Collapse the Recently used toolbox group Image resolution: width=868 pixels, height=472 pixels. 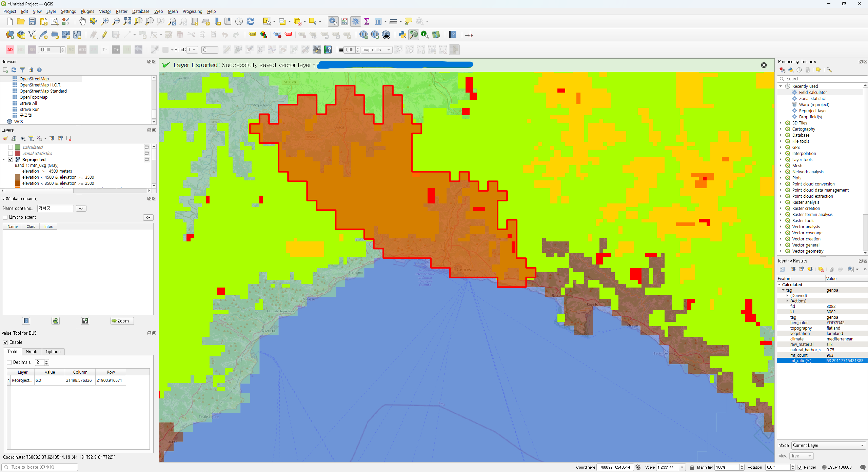(x=781, y=86)
